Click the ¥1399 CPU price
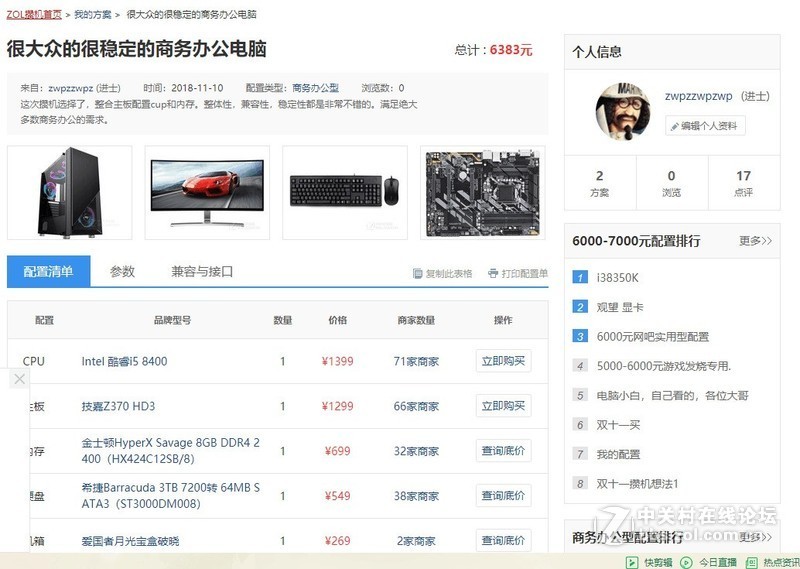Image resolution: width=800 pixels, height=569 pixels. click(x=337, y=361)
